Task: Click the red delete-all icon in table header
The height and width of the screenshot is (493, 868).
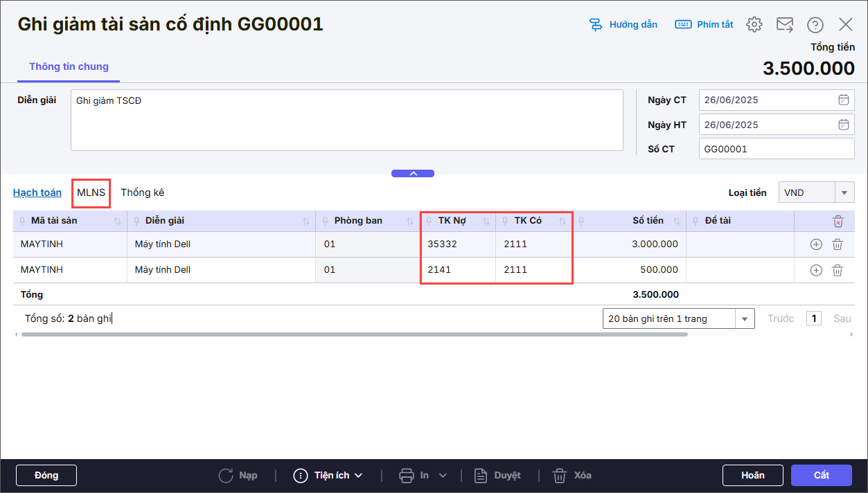Action: point(838,222)
